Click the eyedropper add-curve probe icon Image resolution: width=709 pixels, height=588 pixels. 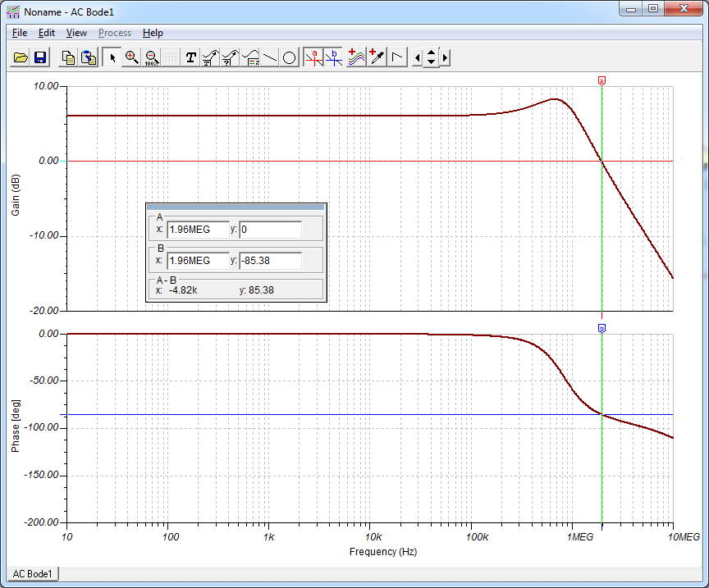tap(377, 57)
